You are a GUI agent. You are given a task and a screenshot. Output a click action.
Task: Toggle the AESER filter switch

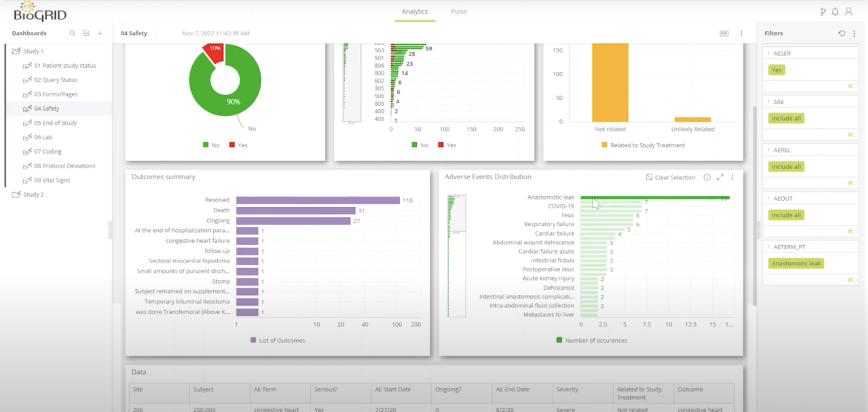[852, 86]
